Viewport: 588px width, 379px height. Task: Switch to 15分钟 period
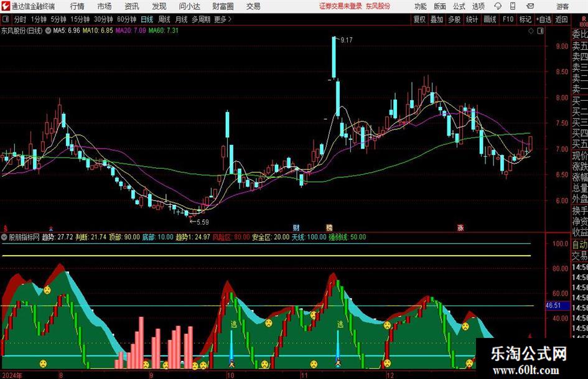pyautogui.click(x=80, y=19)
